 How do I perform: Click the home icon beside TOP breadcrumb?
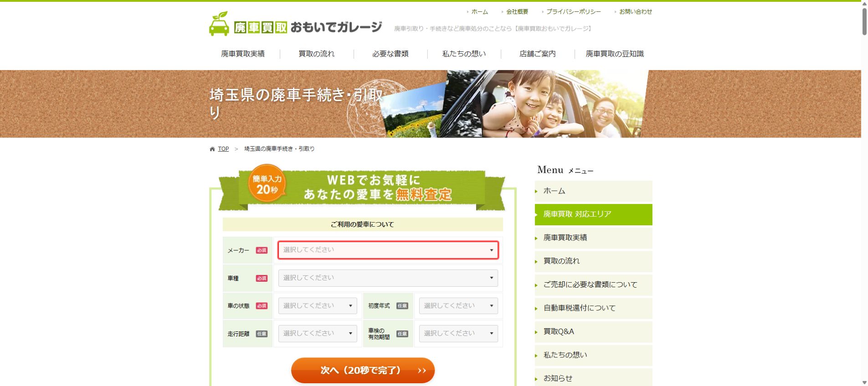212,149
